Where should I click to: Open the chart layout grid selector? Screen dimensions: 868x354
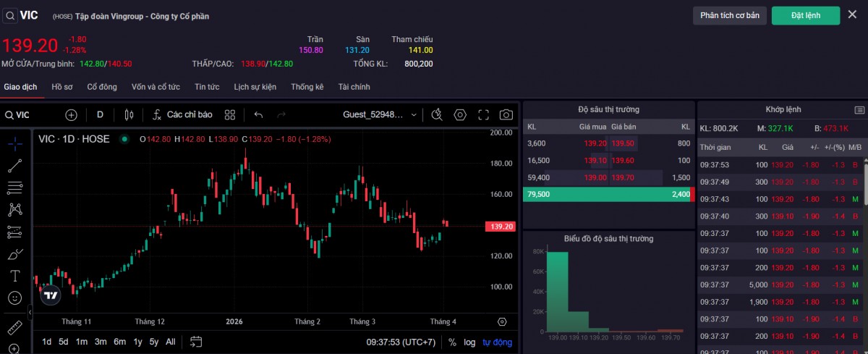click(x=230, y=114)
